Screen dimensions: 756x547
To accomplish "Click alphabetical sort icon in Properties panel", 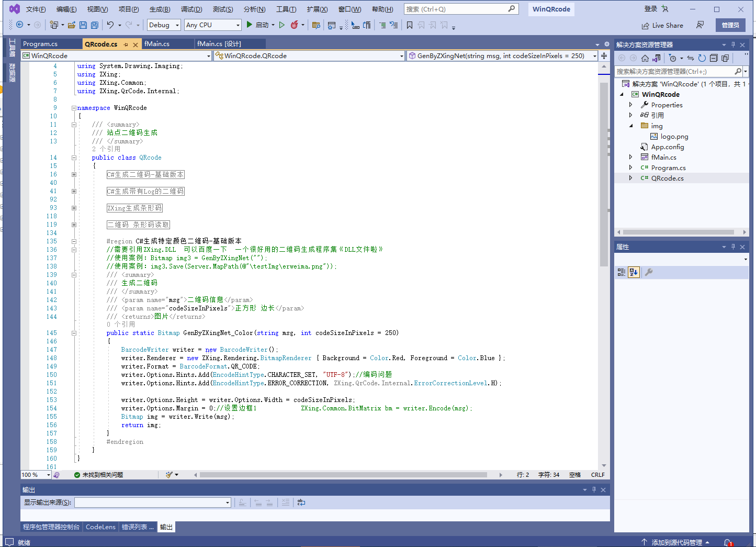I will click(x=634, y=272).
